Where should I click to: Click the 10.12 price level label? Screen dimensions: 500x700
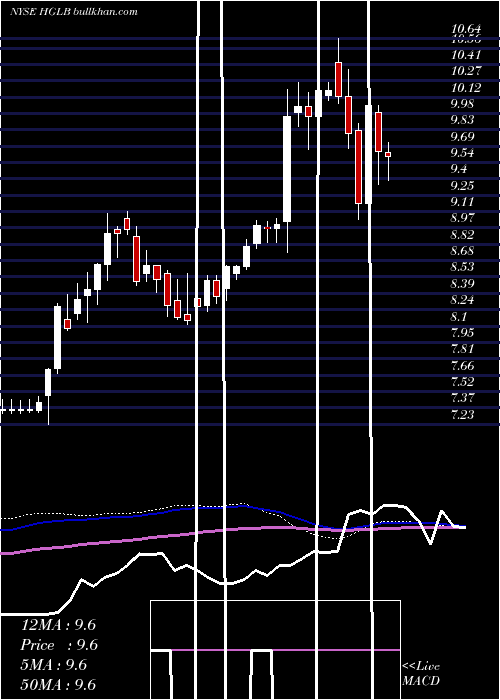[467, 88]
